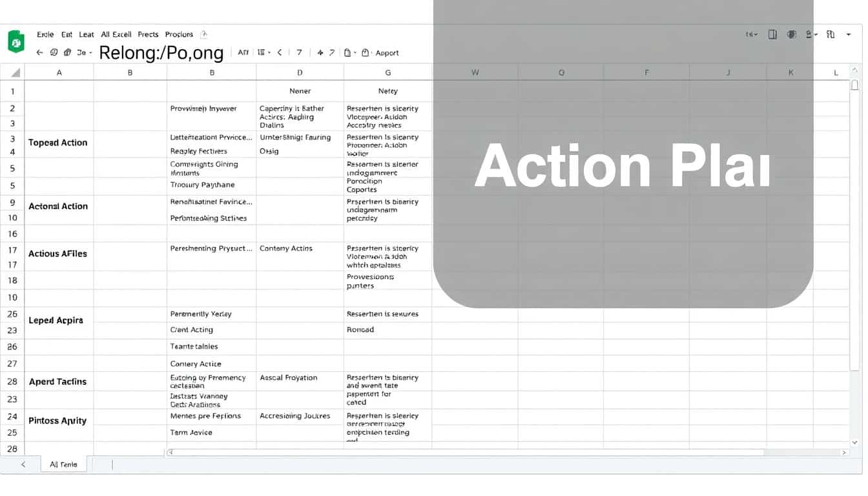Image resolution: width=868 pixels, height=496 pixels.
Task: Open the person account dropdown at top right
Action: [x=812, y=34]
